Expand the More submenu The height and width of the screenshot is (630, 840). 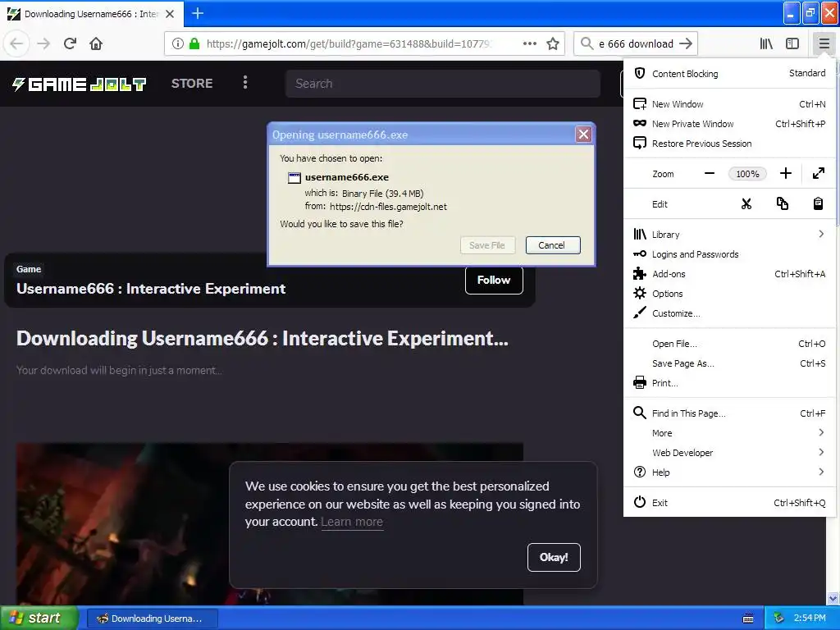coord(729,433)
